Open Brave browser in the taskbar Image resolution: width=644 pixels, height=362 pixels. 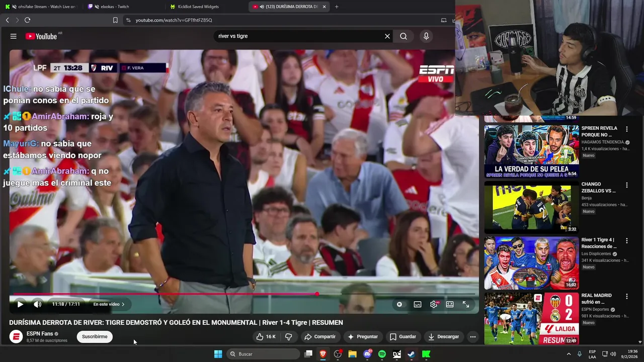(323, 354)
